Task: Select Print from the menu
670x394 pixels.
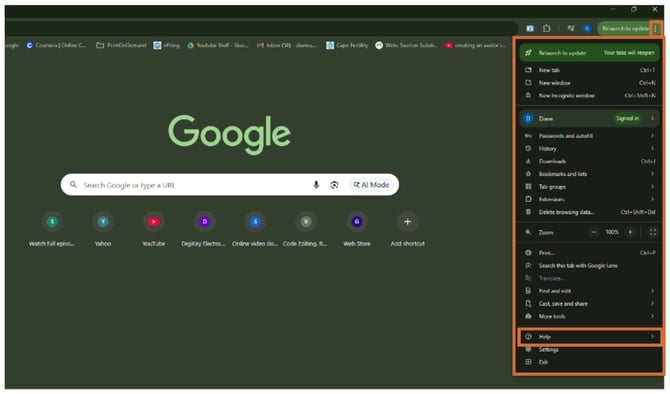Action: point(590,253)
